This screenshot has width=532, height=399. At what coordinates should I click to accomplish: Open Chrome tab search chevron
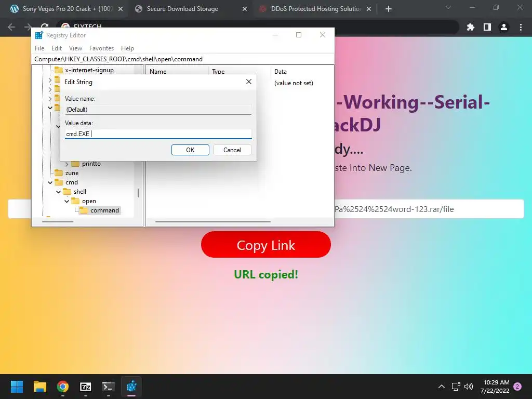pos(448,7)
